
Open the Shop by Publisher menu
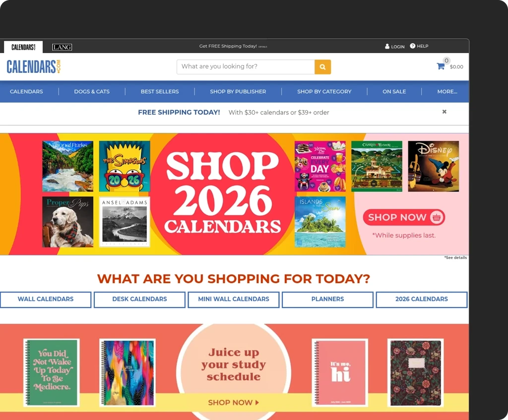pyautogui.click(x=238, y=92)
